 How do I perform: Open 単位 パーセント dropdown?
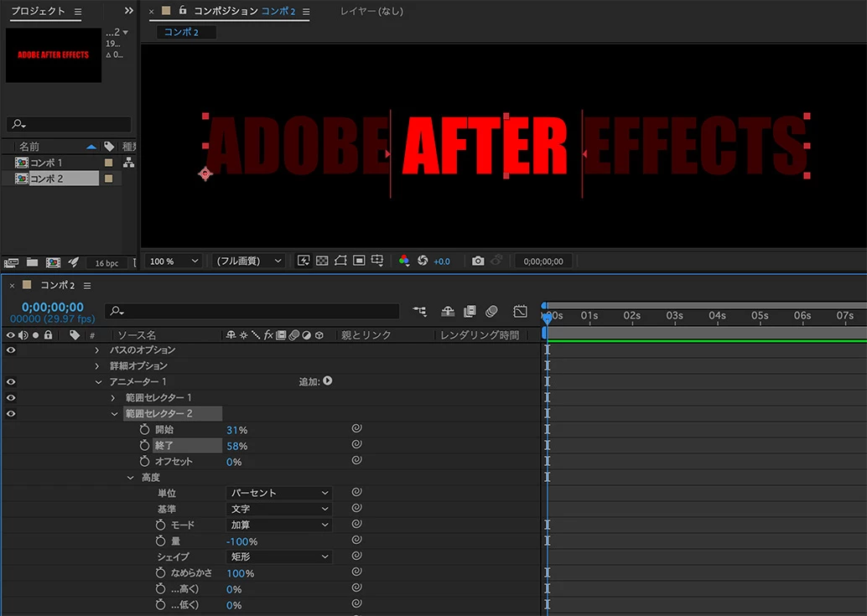pyautogui.click(x=278, y=493)
